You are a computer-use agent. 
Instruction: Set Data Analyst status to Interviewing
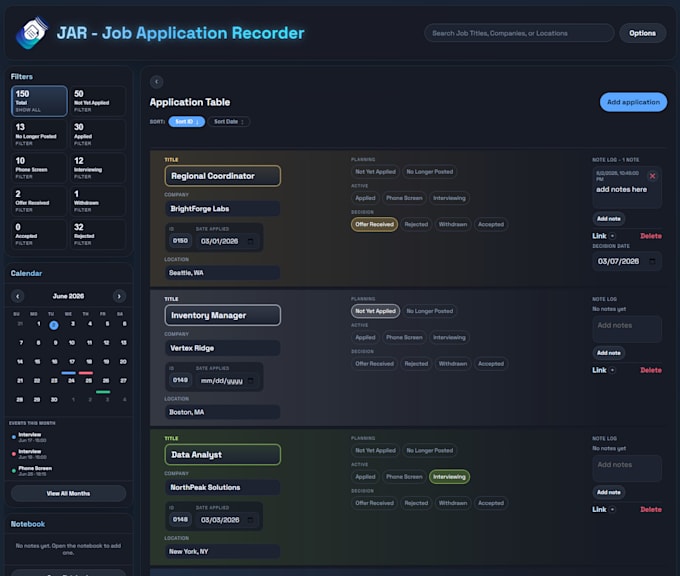coord(449,477)
